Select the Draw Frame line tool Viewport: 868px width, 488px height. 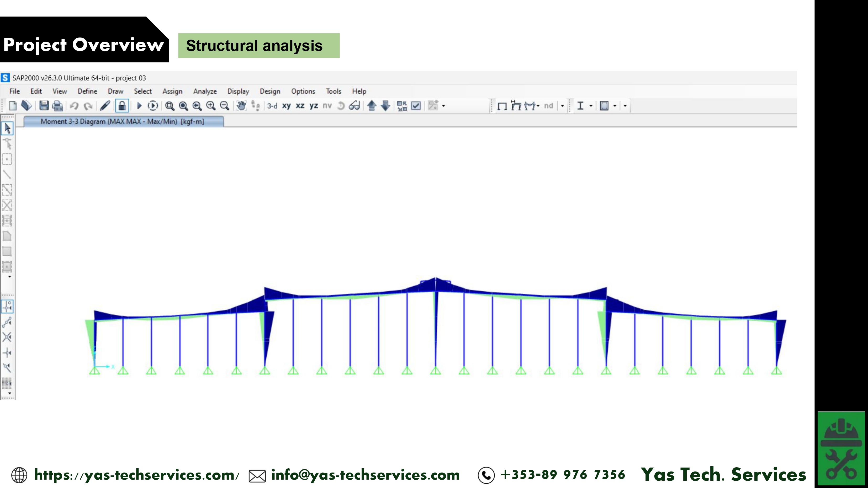coord(7,174)
